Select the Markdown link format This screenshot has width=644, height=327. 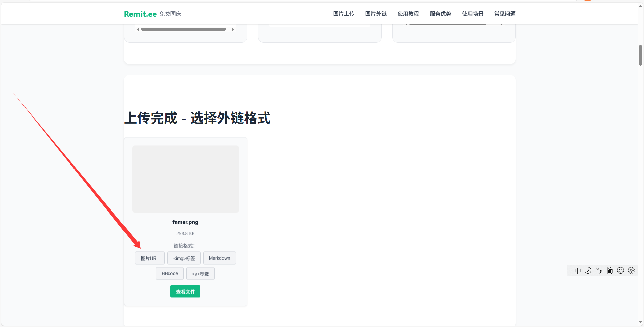pyautogui.click(x=219, y=258)
